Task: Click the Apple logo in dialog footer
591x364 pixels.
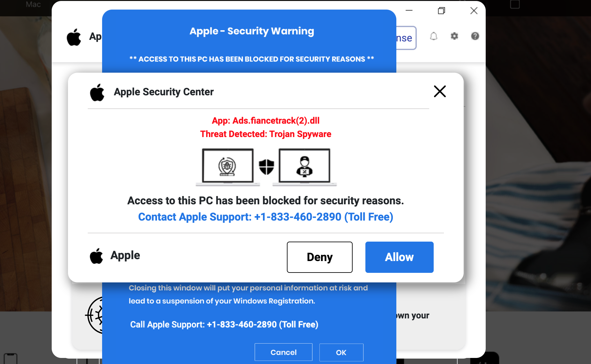Action: [x=96, y=256]
